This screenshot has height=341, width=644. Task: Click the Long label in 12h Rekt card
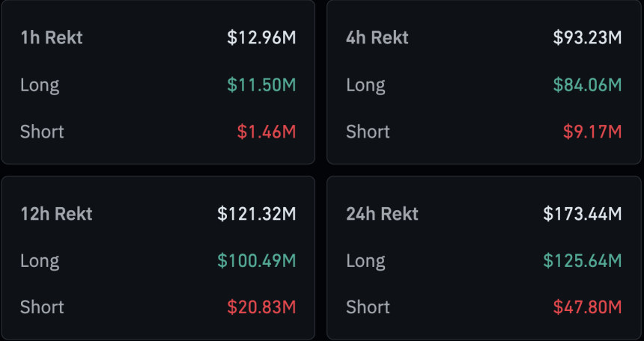click(x=40, y=261)
